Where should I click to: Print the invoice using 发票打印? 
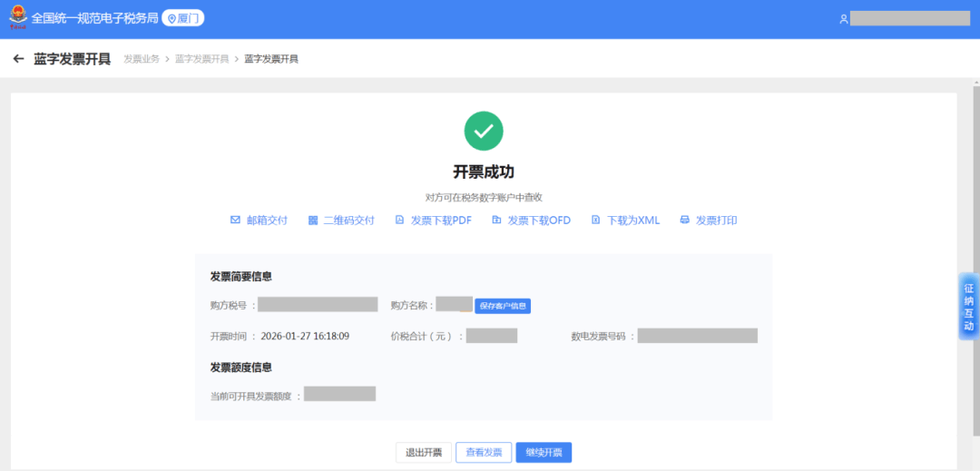(x=709, y=221)
